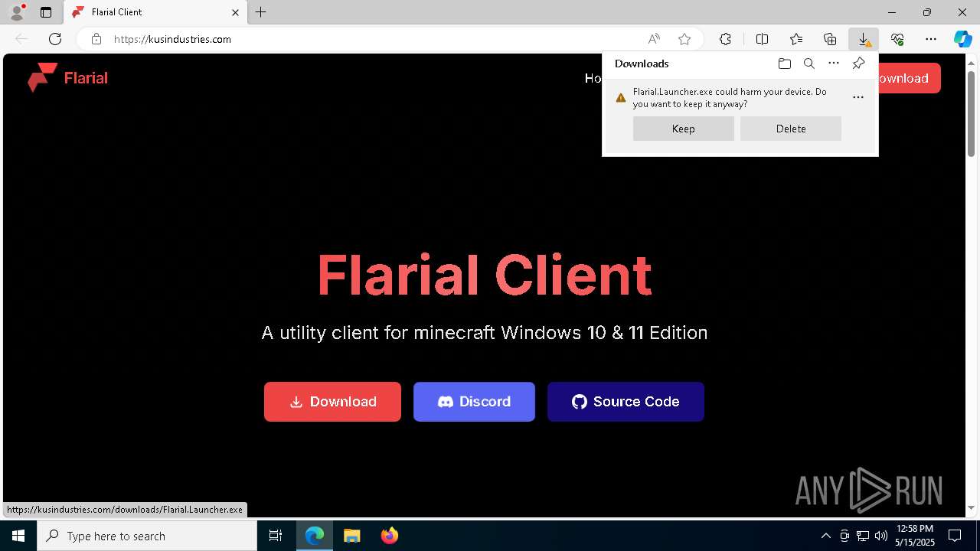The width and height of the screenshot is (980, 551).
Task: Toggle split screen view
Action: (x=762, y=39)
